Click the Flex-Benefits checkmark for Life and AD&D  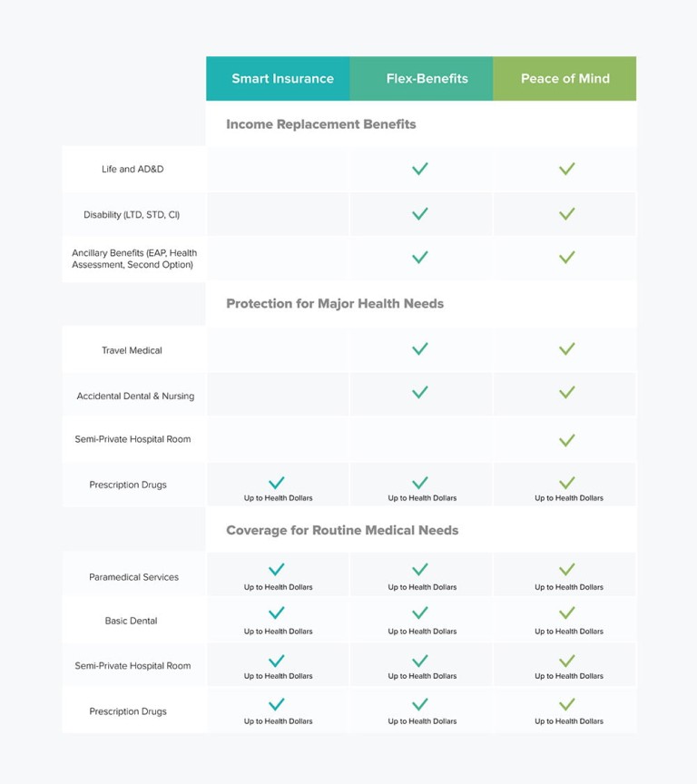pyautogui.click(x=420, y=169)
